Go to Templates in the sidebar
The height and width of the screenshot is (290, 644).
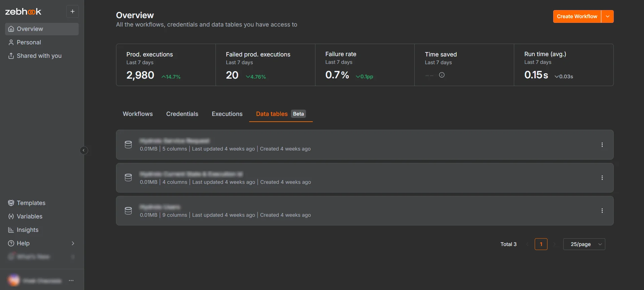31,203
